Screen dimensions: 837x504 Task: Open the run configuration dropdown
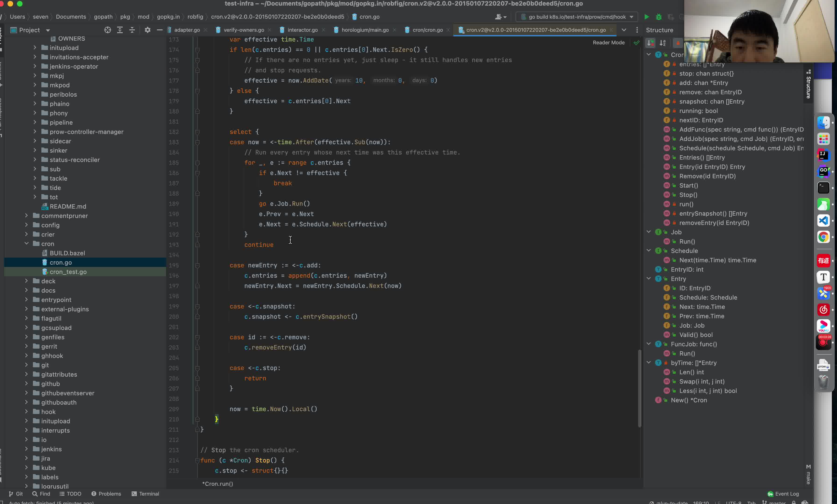click(631, 17)
